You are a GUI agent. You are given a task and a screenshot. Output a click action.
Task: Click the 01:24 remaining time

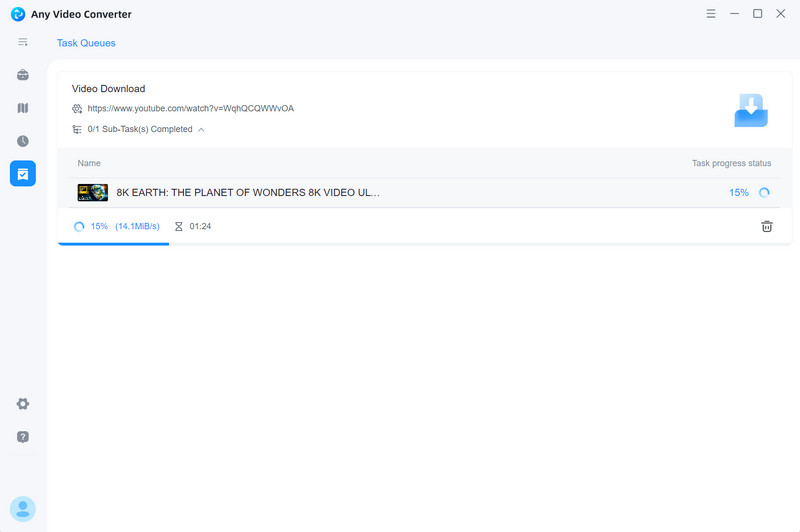tap(200, 226)
